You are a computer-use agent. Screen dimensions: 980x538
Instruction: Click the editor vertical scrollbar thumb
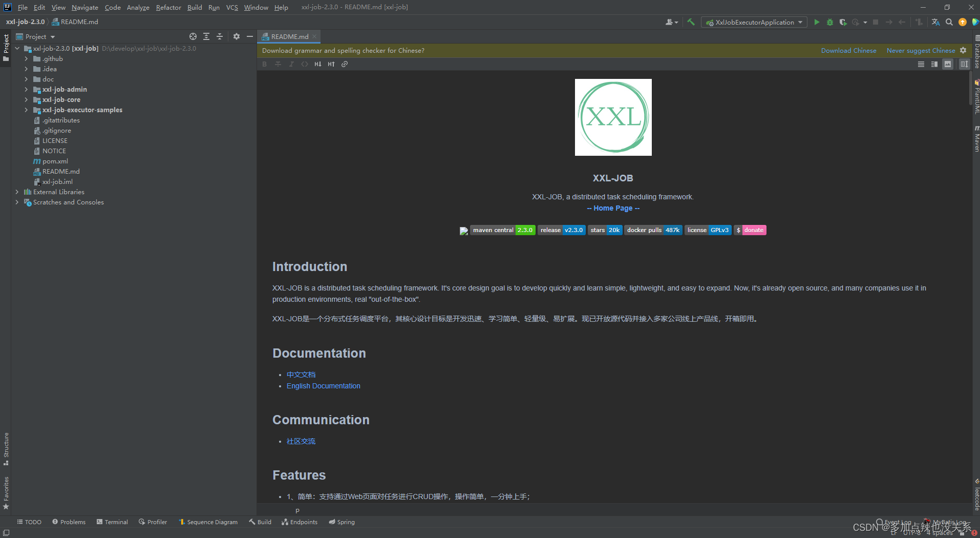point(971,88)
